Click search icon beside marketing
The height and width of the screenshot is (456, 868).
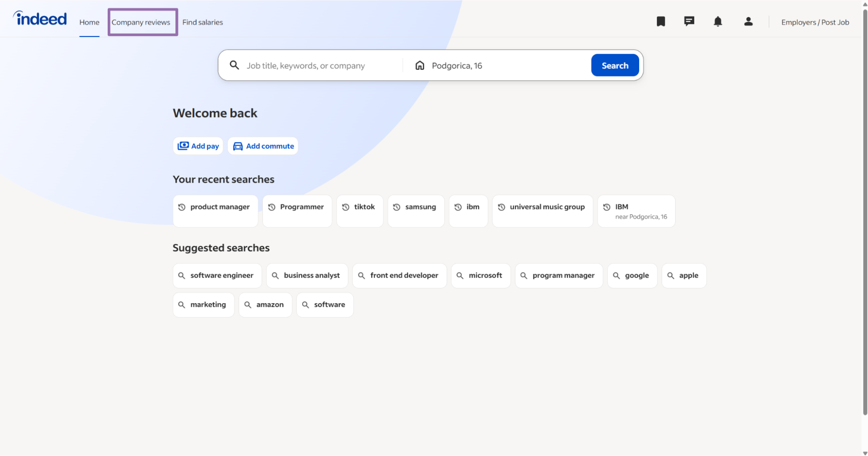tap(182, 305)
